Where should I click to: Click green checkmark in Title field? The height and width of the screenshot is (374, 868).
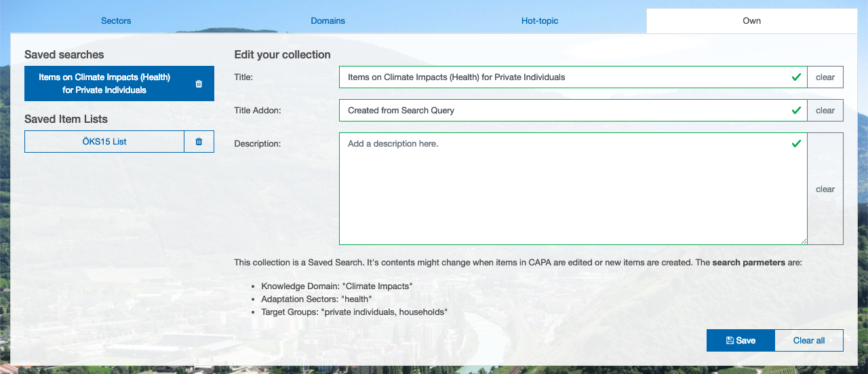click(x=796, y=77)
